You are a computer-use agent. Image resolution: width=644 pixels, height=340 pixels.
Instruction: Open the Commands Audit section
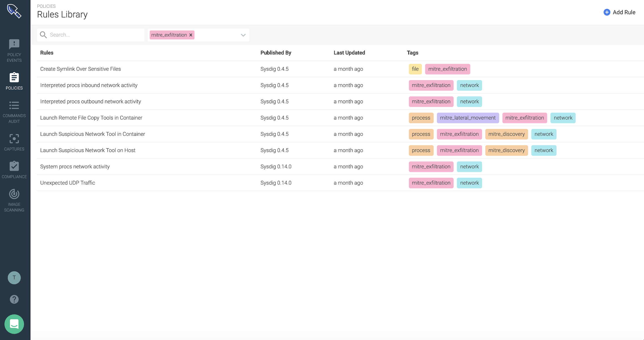(x=14, y=110)
